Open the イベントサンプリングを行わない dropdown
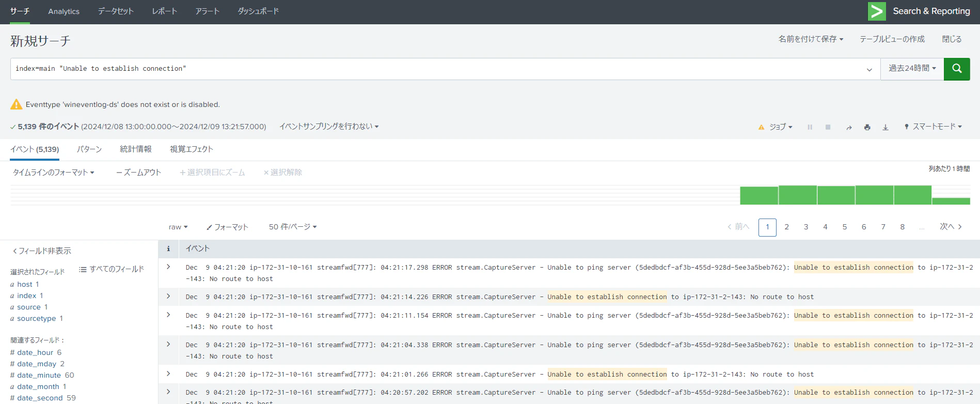The height and width of the screenshot is (404, 980). (329, 127)
